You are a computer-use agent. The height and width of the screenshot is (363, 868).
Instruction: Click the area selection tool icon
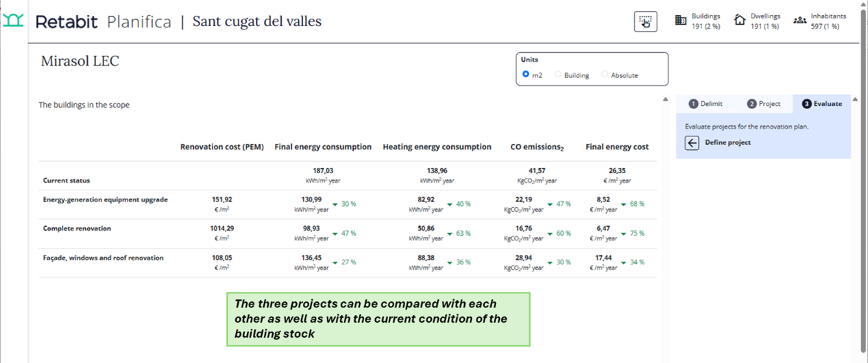[x=645, y=21]
